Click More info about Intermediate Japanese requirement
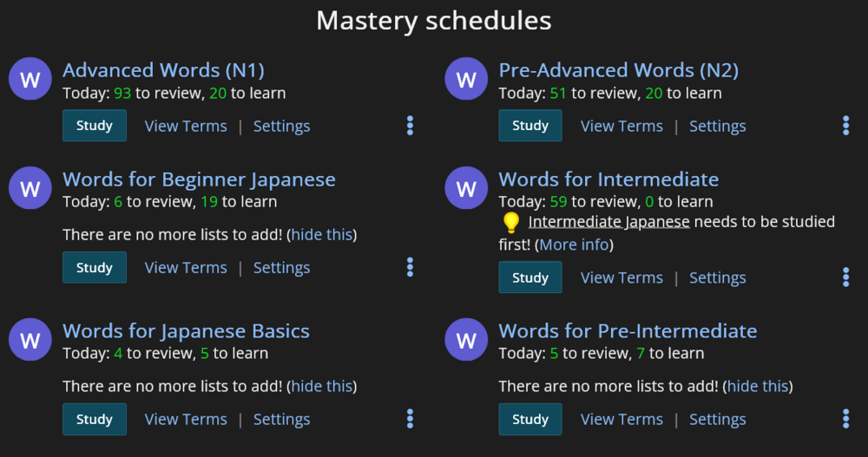The image size is (868, 457). coord(574,245)
